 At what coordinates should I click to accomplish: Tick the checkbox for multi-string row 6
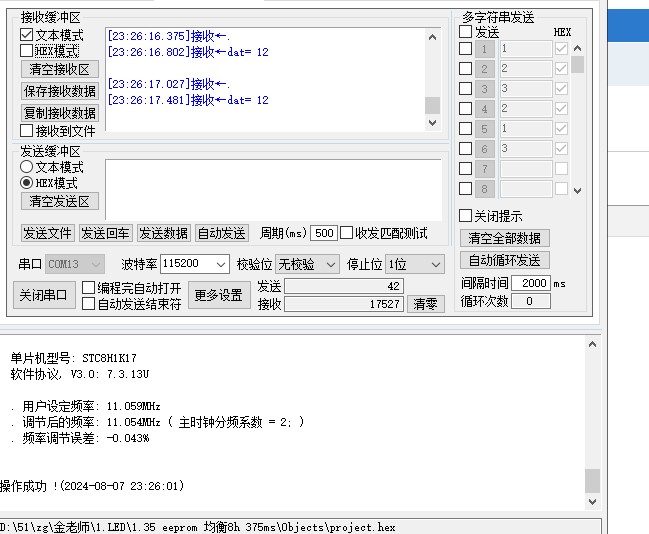(x=465, y=148)
